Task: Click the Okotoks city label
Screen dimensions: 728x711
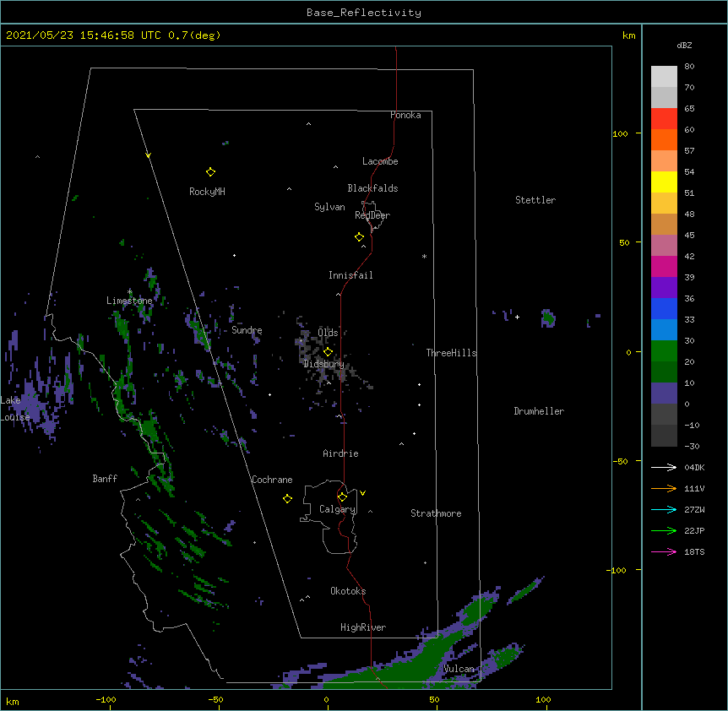Action: (x=348, y=591)
